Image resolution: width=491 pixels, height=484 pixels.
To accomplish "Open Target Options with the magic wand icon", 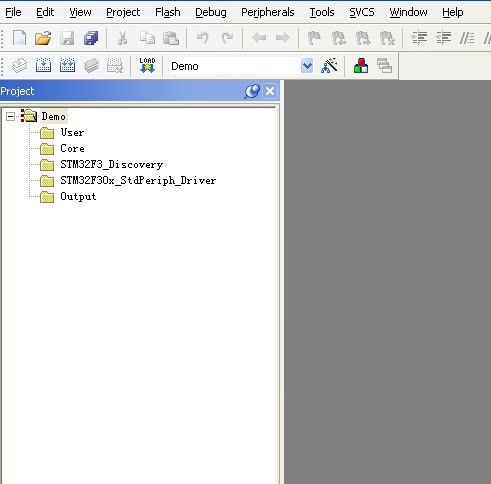I will coord(329,65).
